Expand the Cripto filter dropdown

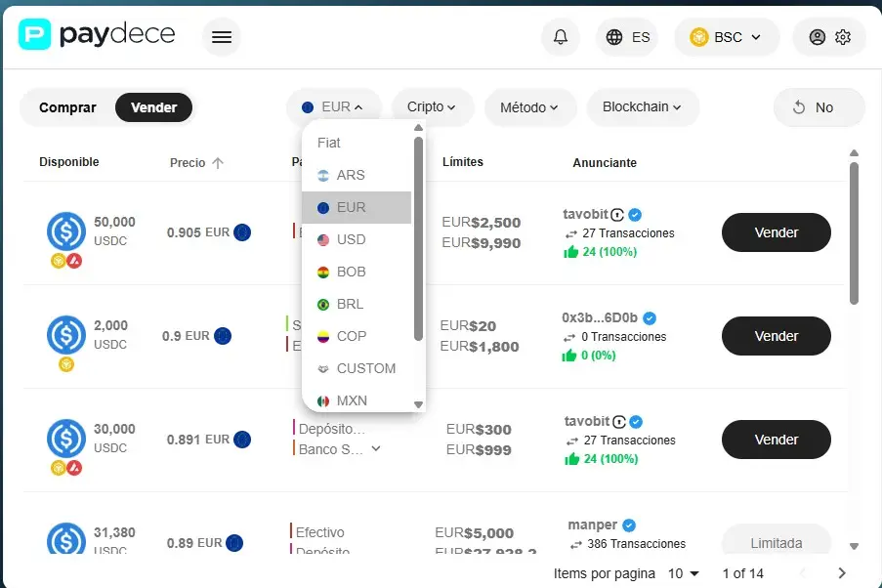pyautogui.click(x=432, y=106)
